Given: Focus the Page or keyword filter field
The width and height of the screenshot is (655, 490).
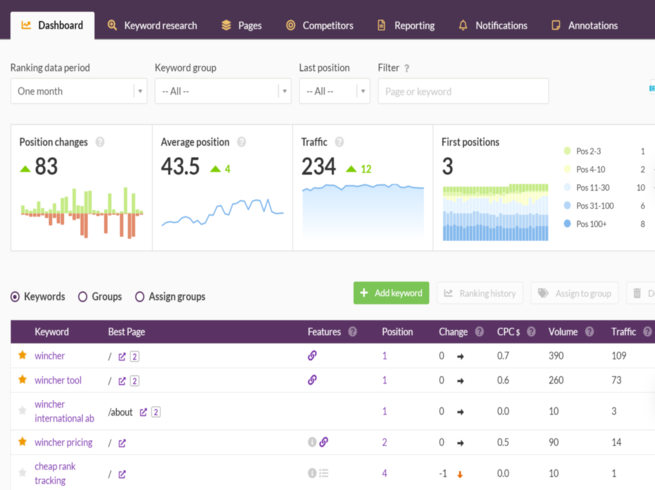Looking at the screenshot, I should (x=463, y=91).
